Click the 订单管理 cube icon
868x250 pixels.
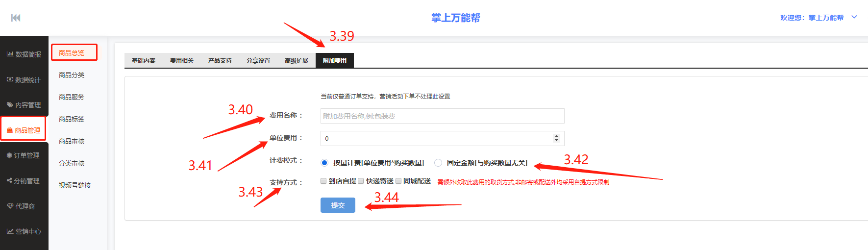coord(9,155)
